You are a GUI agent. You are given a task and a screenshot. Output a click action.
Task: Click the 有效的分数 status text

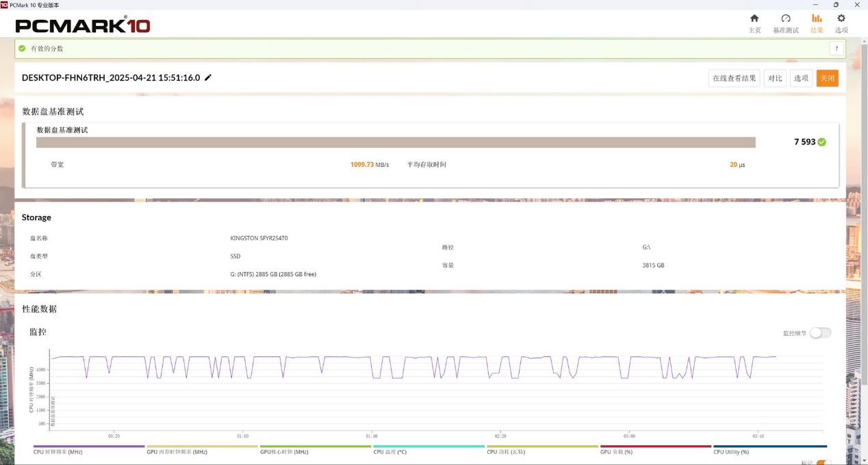click(47, 49)
